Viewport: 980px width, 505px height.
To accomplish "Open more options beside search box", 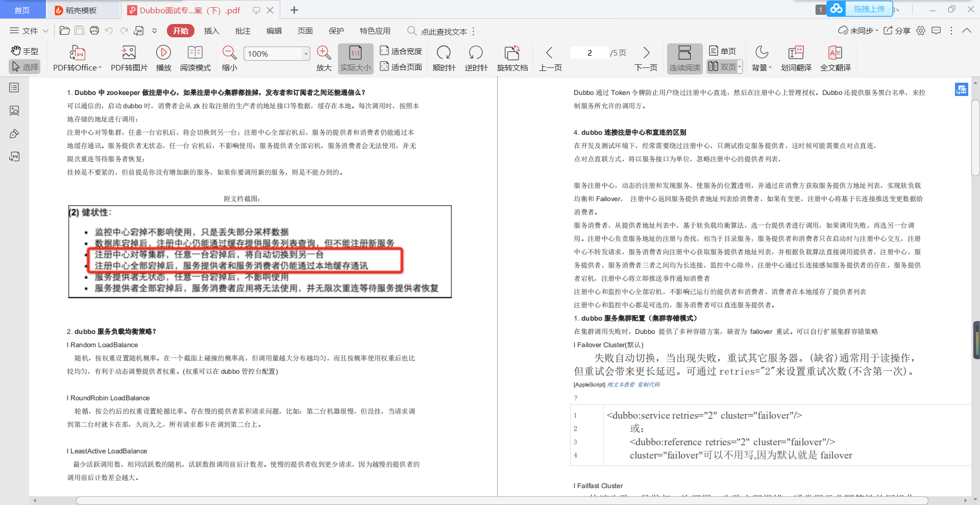I will point(474,31).
